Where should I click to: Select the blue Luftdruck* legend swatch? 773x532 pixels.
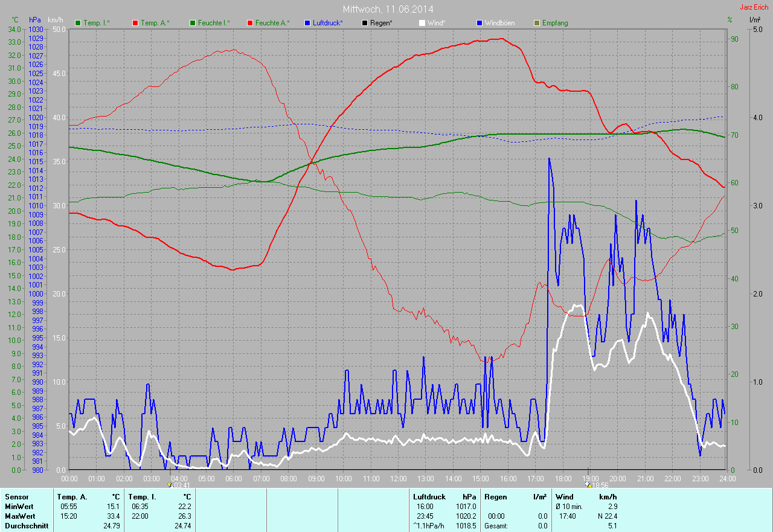tap(307, 23)
